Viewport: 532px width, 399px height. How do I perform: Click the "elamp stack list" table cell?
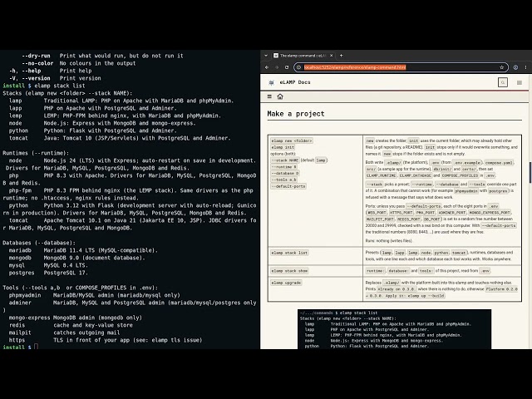tap(289, 253)
